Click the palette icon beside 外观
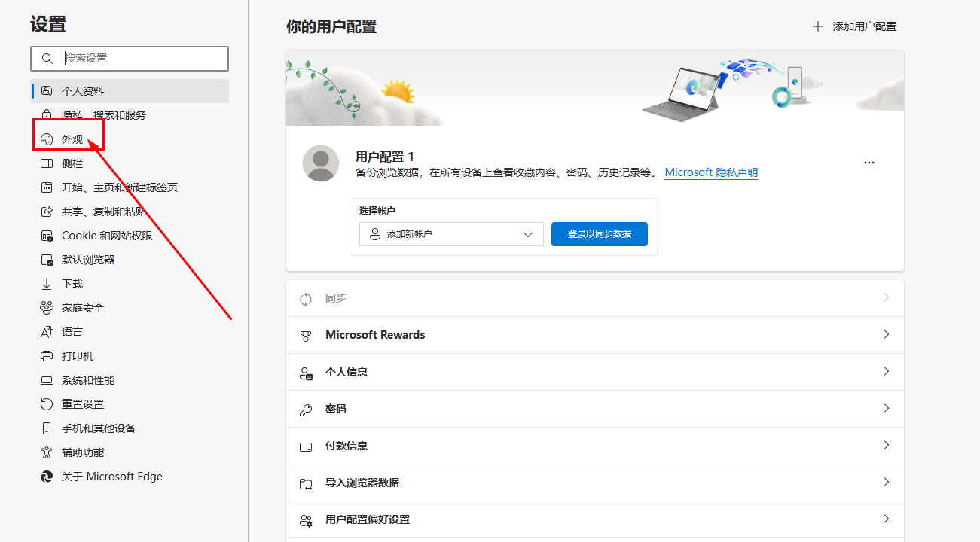Viewport: 980px width, 542px height. (47, 139)
